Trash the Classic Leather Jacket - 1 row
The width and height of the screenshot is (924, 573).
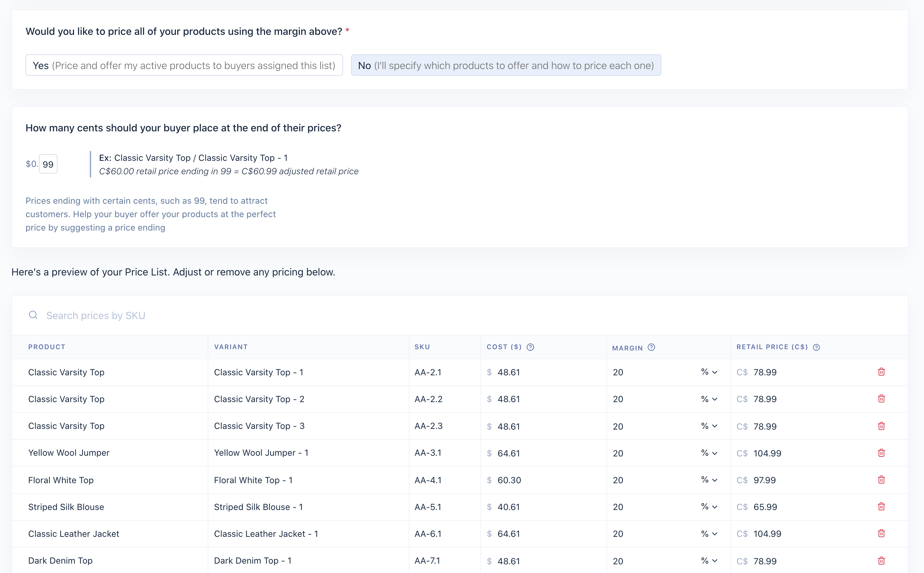[x=881, y=533]
